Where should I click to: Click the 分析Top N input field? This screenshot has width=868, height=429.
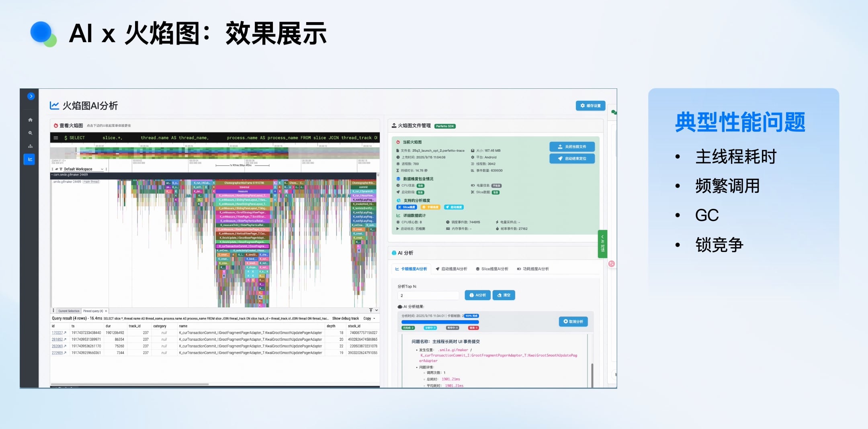428,296
